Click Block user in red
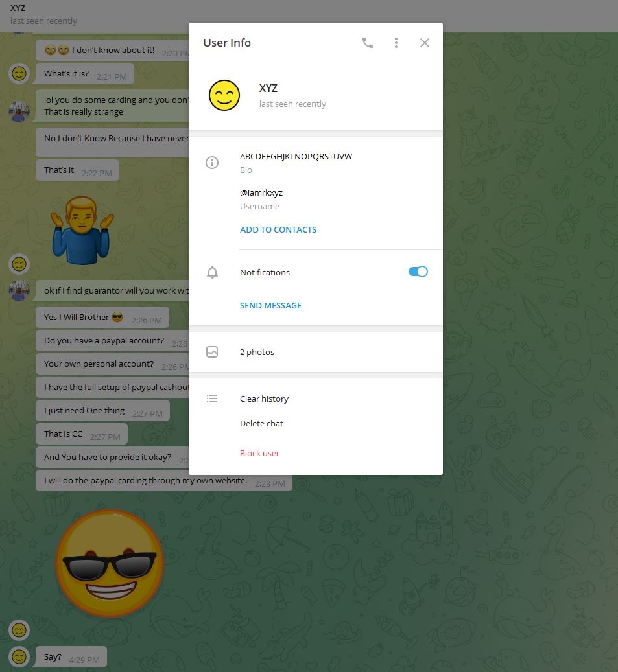 [x=259, y=453]
